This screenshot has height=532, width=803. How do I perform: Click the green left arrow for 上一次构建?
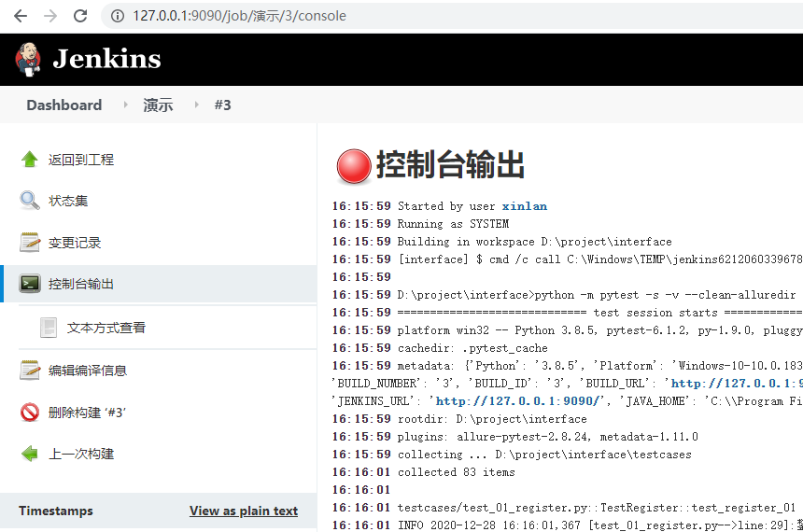point(30,454)
